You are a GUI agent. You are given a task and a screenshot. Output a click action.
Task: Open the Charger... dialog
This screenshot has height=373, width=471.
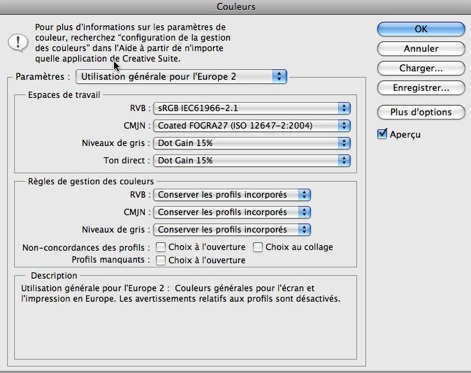(421, 68)
